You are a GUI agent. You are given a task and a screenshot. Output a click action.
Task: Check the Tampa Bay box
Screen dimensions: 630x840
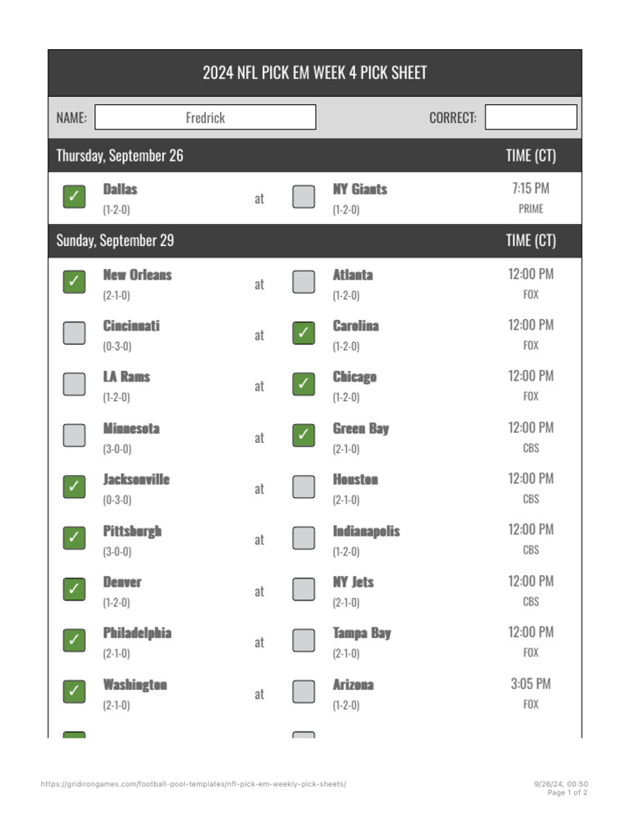pyautogui.click(x=304, y=640)
